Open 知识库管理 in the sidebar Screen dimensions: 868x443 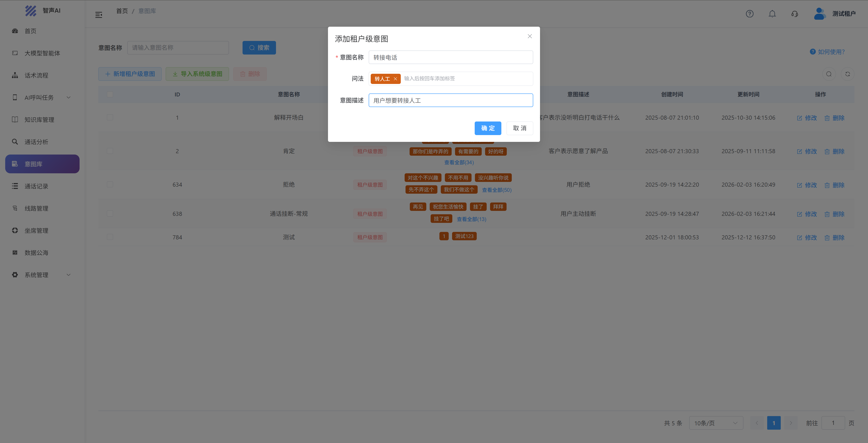(x=42, y=120)
